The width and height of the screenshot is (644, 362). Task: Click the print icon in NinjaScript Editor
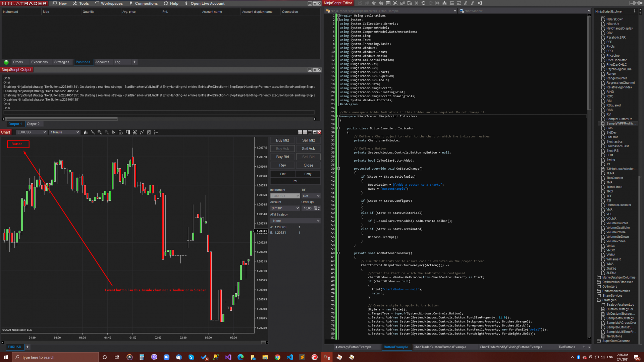coord(374,3)
